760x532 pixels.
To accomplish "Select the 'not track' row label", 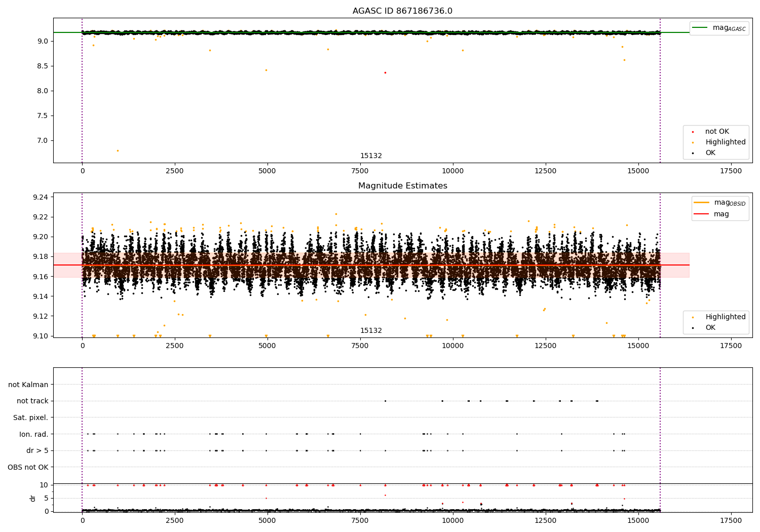I will coord(32,401).
